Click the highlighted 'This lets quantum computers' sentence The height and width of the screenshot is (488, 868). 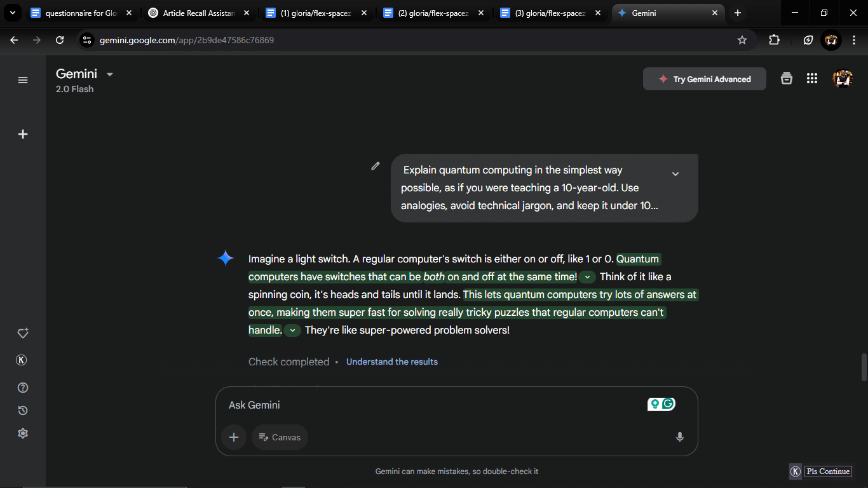(x=473, y=312)
